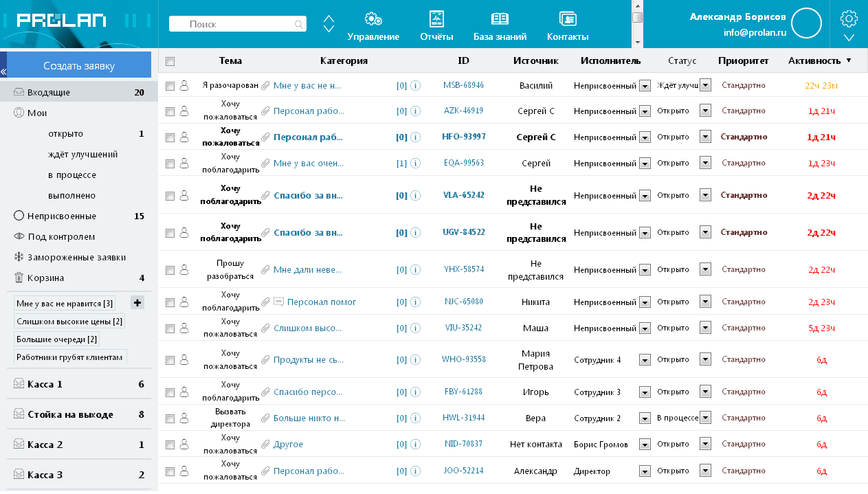
Task: Open the База знаний book icon
Action: (x=500, y=19)
